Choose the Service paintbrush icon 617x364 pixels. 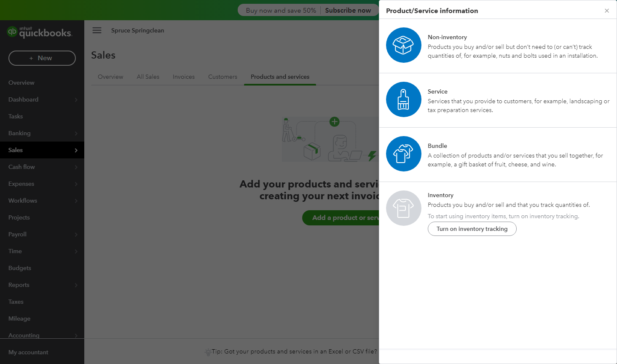click(403, 99)
